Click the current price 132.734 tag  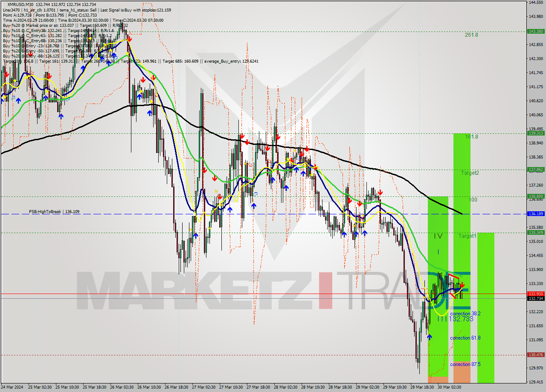[536, 299]
